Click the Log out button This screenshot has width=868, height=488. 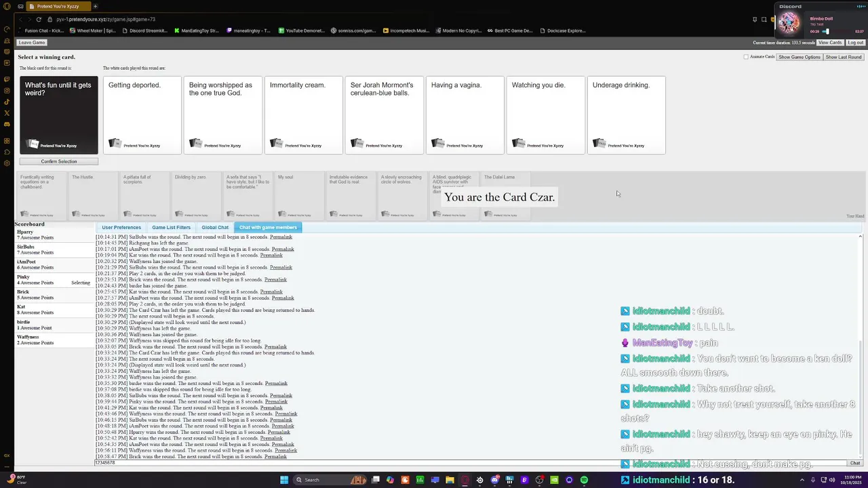[856, 43]
